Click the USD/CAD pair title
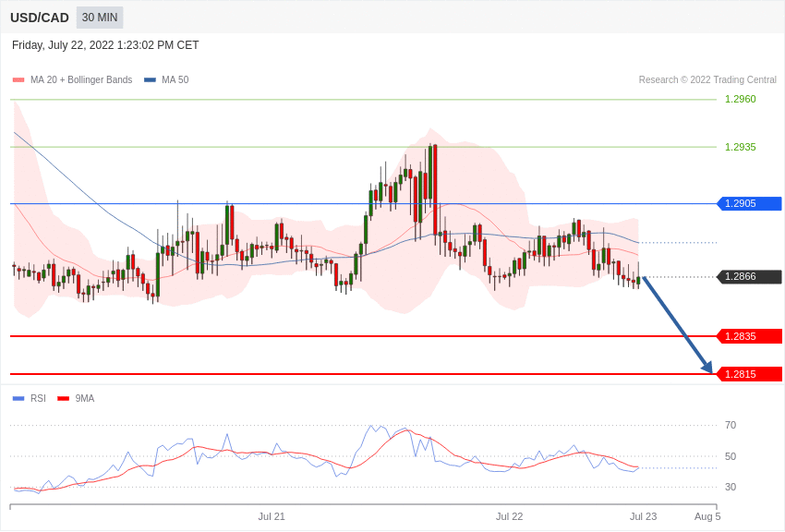 (x=40, y=18)
